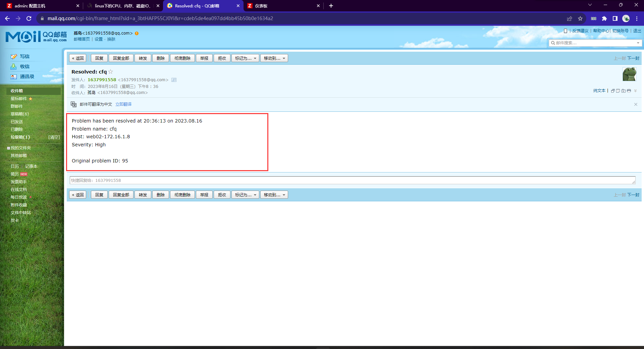The height and width of the screenshot is (349, 644).
Task: Click top 举报 report button
Action: [x=204, y=58]
